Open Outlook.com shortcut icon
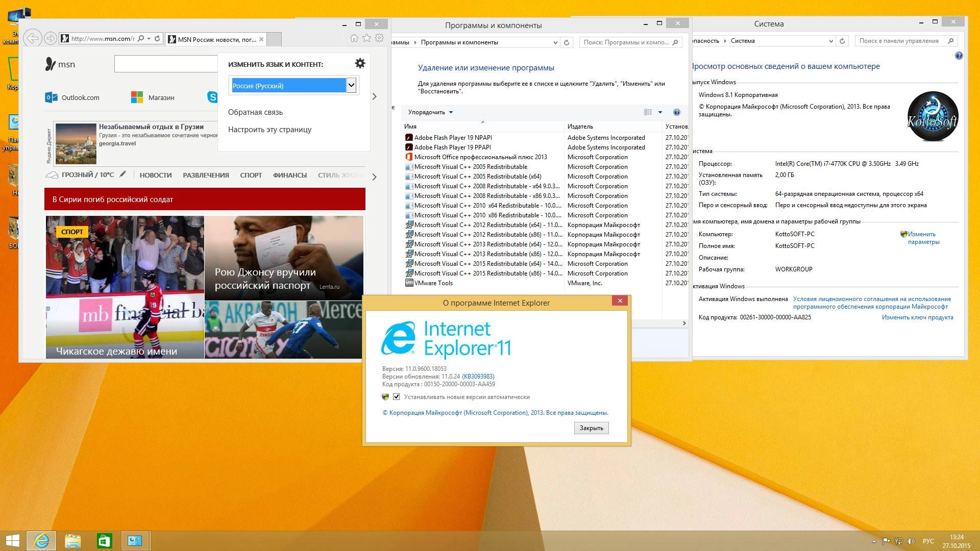 click(x=51, y=97)
